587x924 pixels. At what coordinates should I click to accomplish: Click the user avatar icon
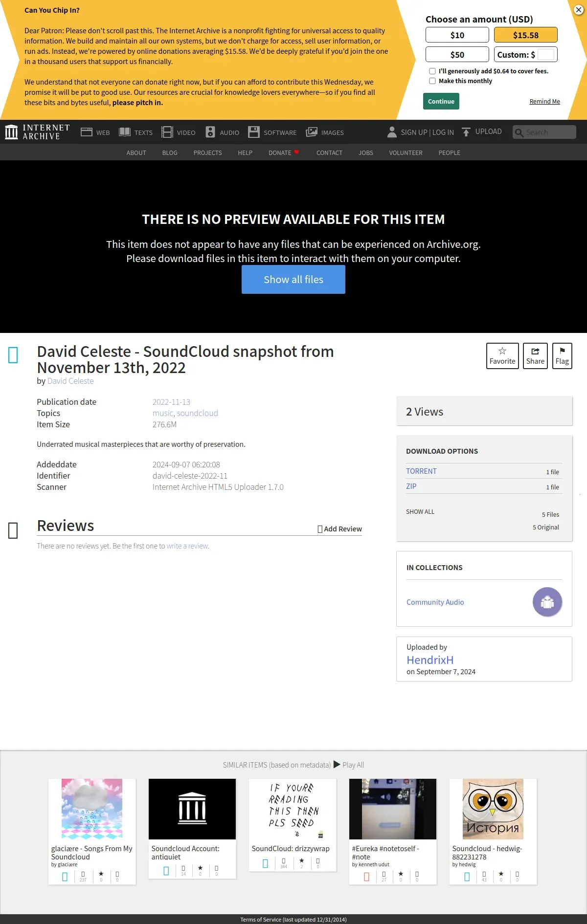click(x=392, y=132)
